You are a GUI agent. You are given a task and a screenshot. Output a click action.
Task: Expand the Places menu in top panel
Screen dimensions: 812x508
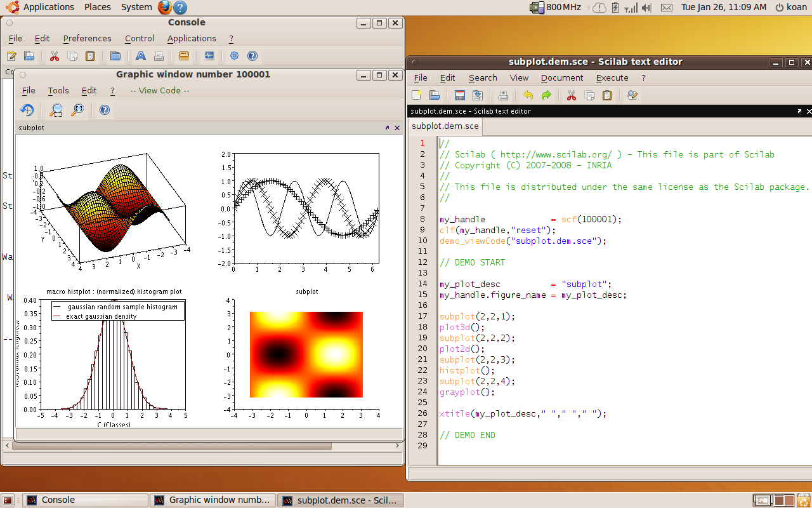click(97, 7)
